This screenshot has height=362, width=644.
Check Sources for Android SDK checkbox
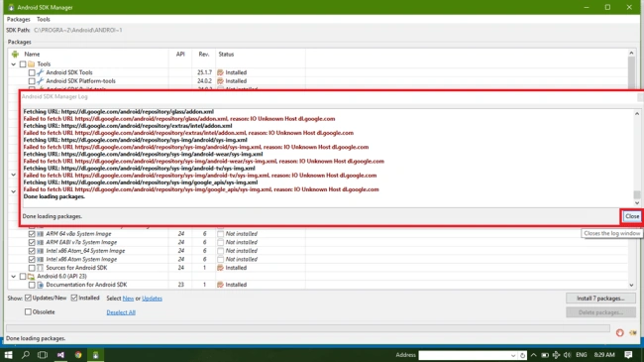pos(32,268)
